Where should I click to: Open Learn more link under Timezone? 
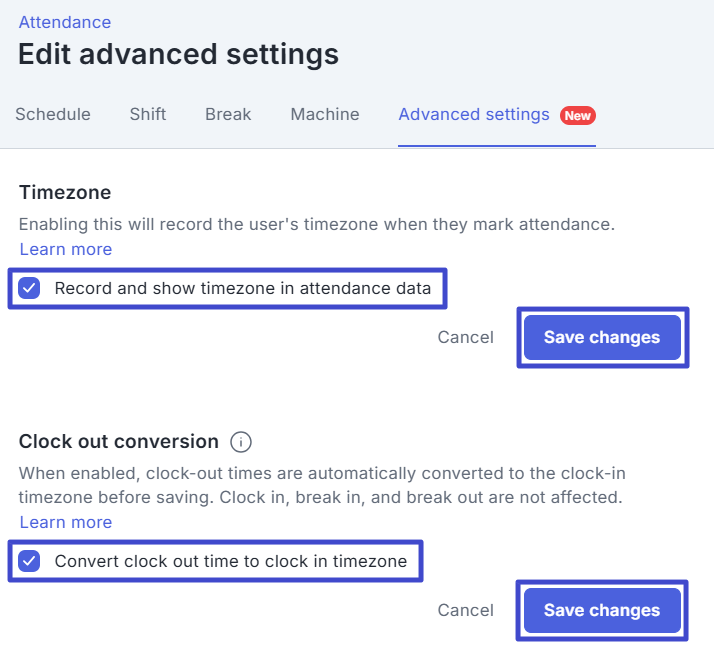tap(66, 250)
